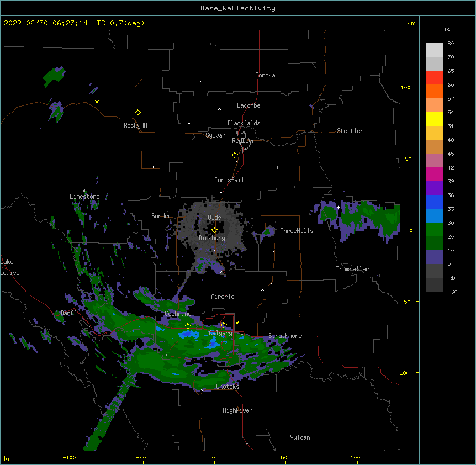Click the yellow diamond marker between Olds and Didsbury
The width and height of the screenshot is (476, 465).
pos(214,230)
